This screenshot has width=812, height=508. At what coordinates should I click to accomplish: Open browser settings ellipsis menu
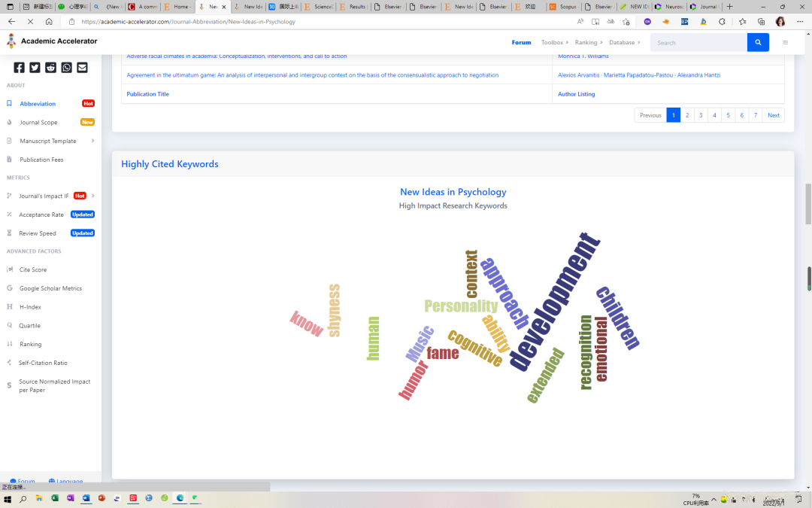800,21
